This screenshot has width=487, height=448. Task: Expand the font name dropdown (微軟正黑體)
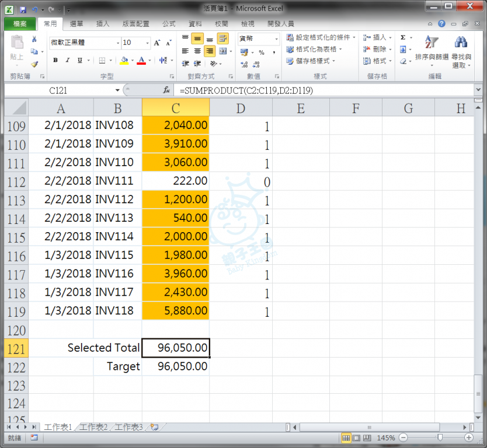(x=117, y=43)
